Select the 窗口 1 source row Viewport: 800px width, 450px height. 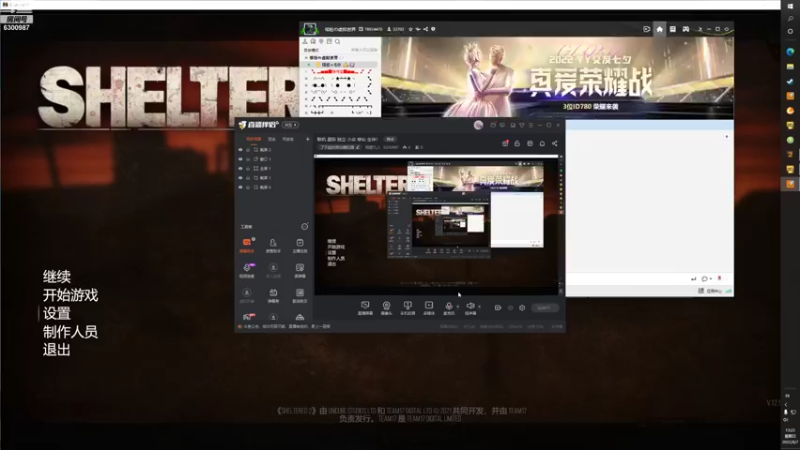click(x=273, y=159)
